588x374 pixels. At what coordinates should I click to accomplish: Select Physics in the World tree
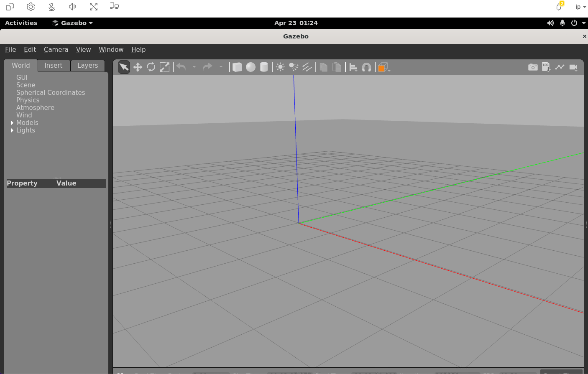[28, 100]
